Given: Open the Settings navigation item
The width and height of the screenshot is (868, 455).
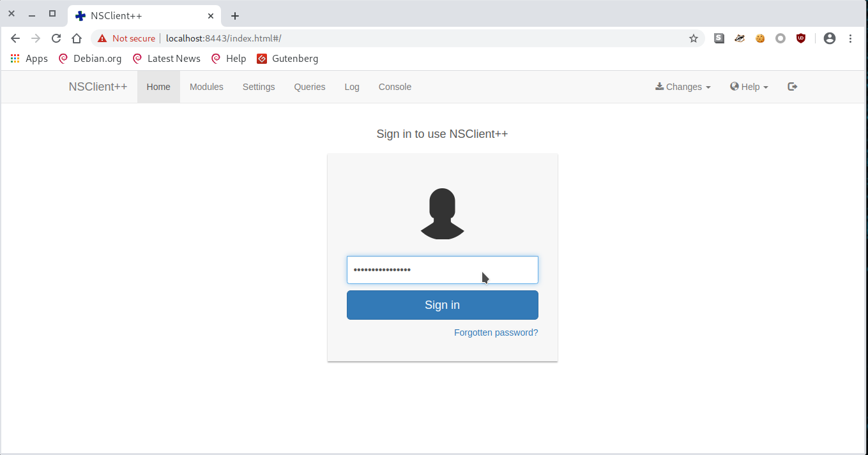Looking at the screenshot, I should tap(259, 87).
